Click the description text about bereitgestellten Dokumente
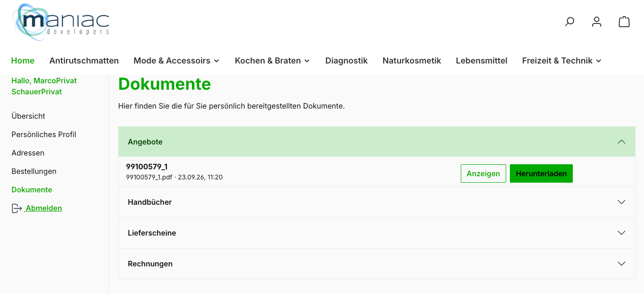Screen dimensions: 644x294 coord(232,106)
